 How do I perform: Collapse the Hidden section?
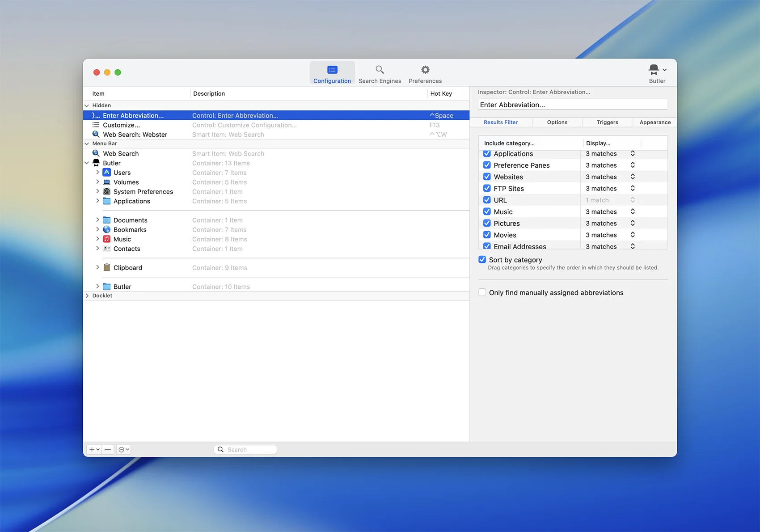pos(87,106)
